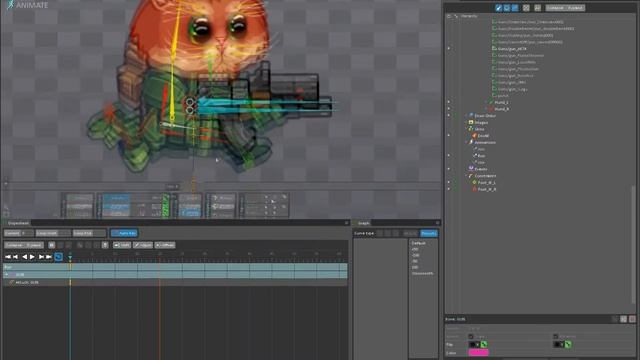Collapse GUN bone row in dopesheet
Screen dimensions: 640x360
[7, 275]
